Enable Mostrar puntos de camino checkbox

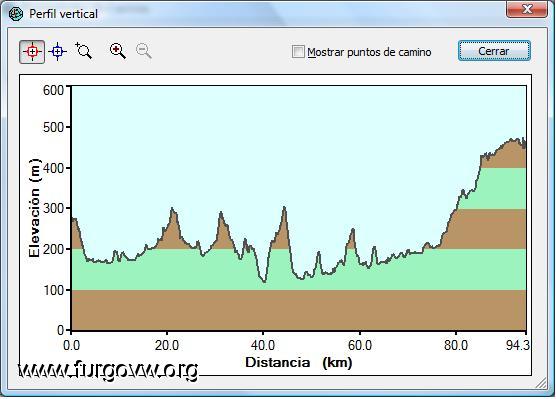[298, 51]
